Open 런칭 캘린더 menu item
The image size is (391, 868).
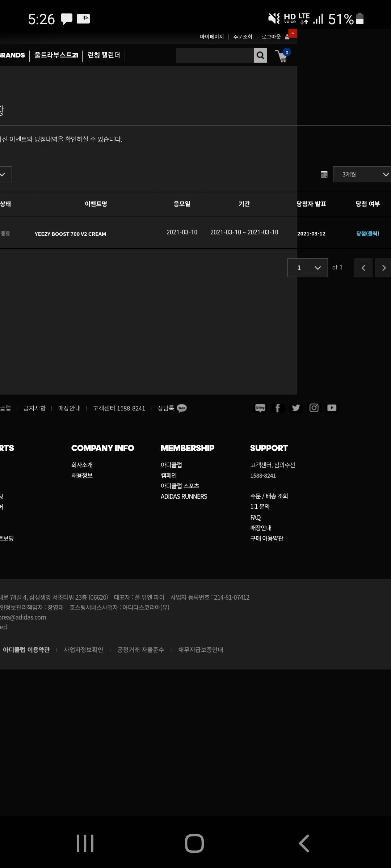104,55
